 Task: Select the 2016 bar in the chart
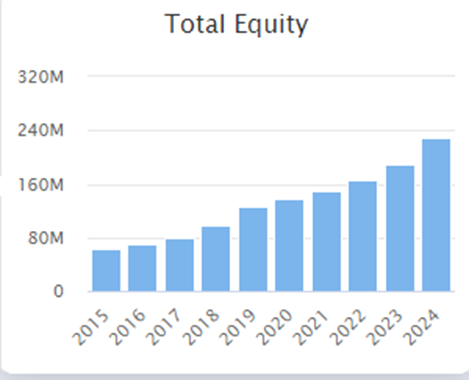point(142,268)
